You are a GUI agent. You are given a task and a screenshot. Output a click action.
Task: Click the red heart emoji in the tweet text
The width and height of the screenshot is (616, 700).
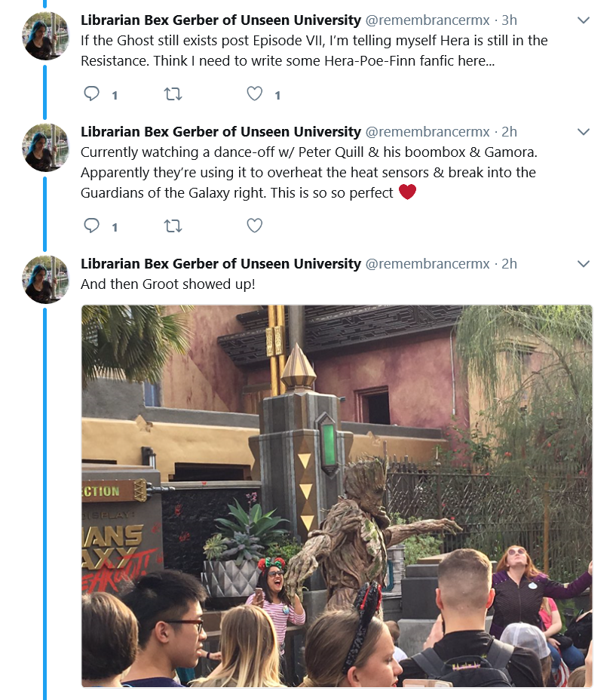click(x=407, y=192)
